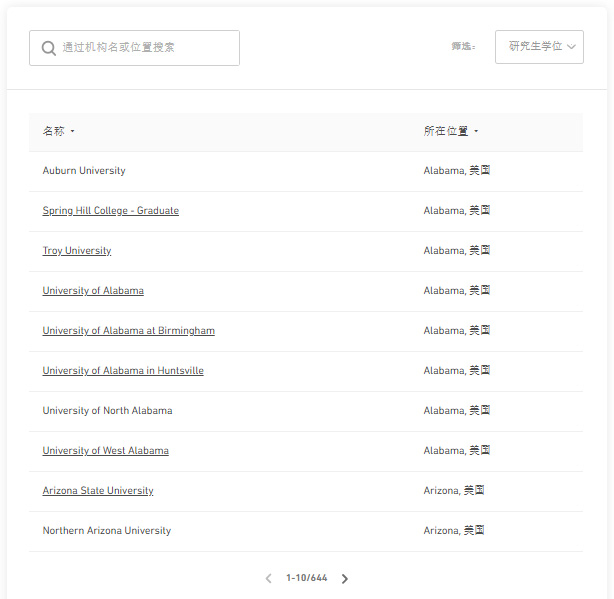Click the 筛选 filter label
Viewport: 614px width, 599px height.
coord(463,47)
